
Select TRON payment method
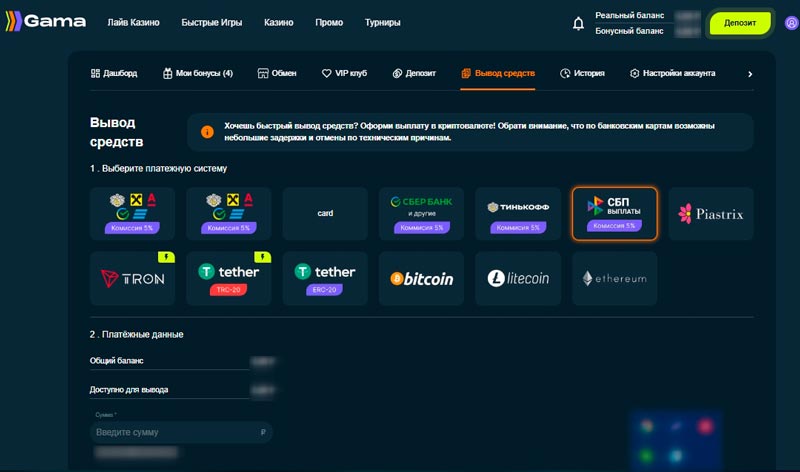(132, 278)
